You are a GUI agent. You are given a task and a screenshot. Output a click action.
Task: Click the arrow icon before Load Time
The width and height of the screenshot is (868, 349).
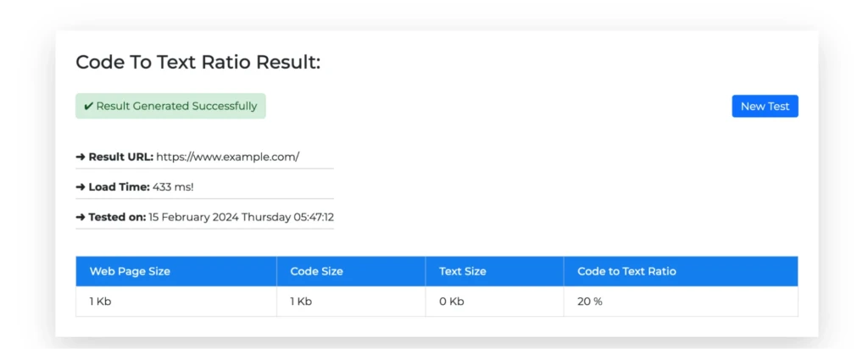(x=81, y=186)
